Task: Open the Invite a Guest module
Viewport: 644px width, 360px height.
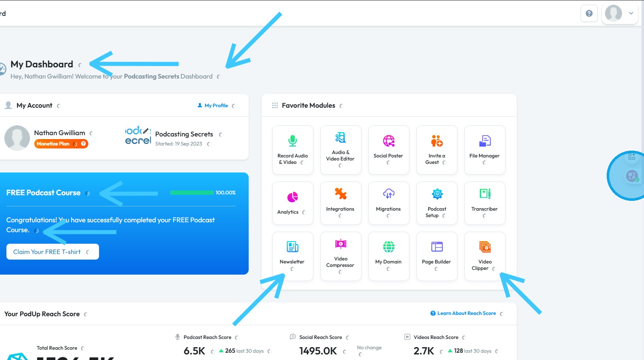Action: coord(436,150)
